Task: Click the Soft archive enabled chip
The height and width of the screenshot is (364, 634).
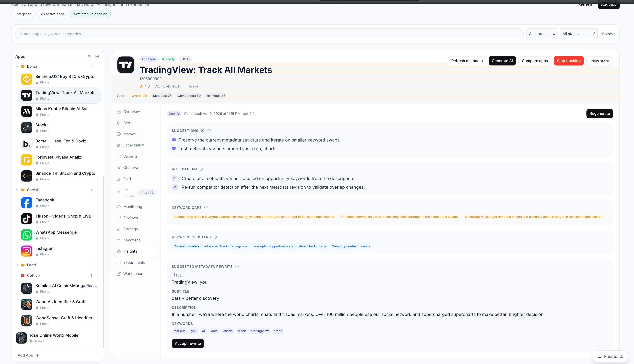Action: 90,14
